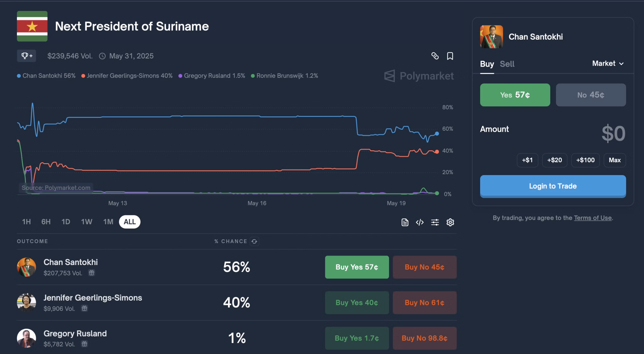Copy the market link icon
This screenshot has width=644, height=354.
pos(435,56)
